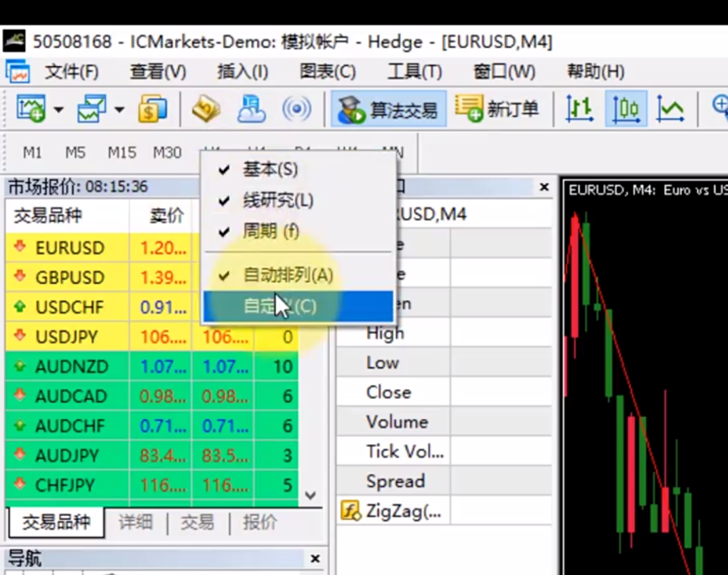Open the 帮助(H) menu

click(596, 72)
